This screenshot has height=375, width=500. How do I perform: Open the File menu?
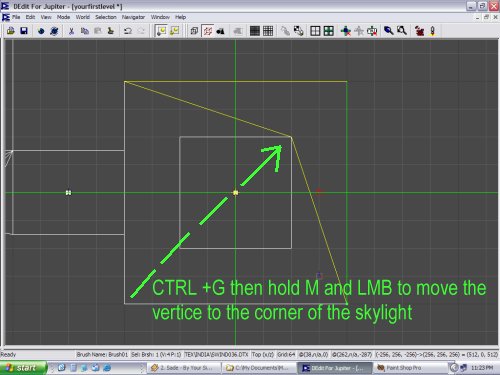16,17
